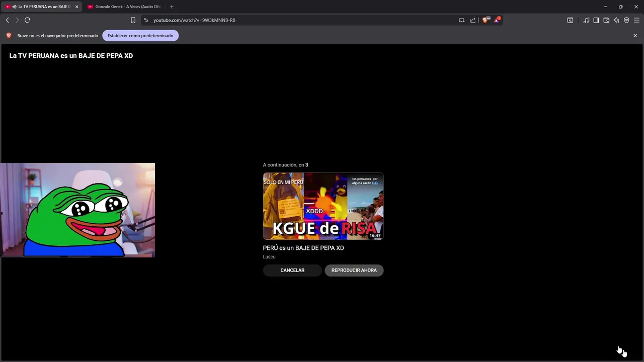Viewport: 644px width, 362px height.
Task: Open the browser hamburger menu
Action: (636, 20)
